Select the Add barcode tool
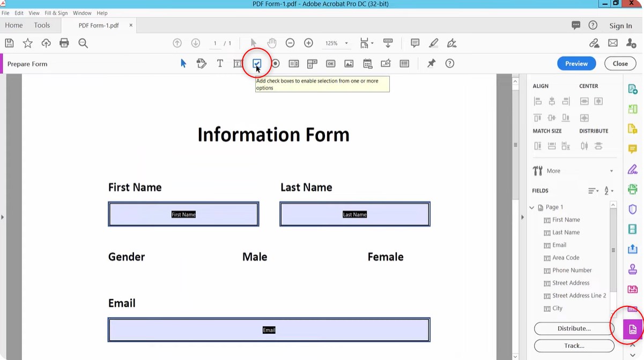The width and height of the screenshot is (644, 360). click(404, 63)
